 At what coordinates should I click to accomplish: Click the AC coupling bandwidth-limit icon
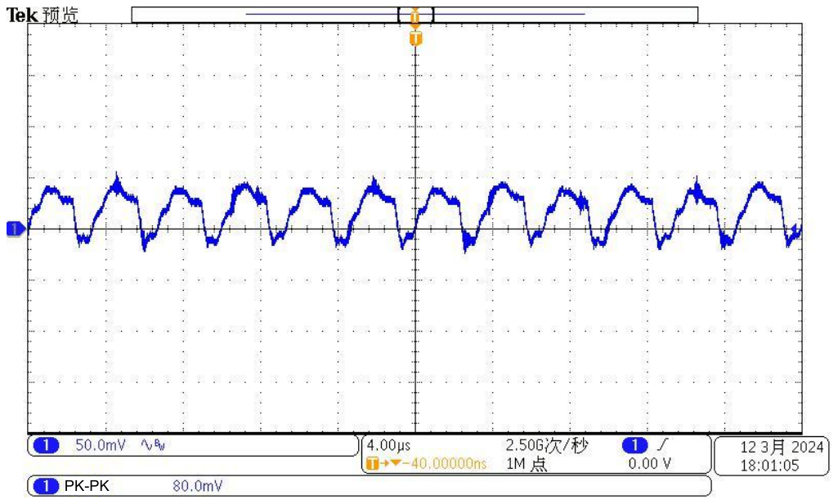153,445
